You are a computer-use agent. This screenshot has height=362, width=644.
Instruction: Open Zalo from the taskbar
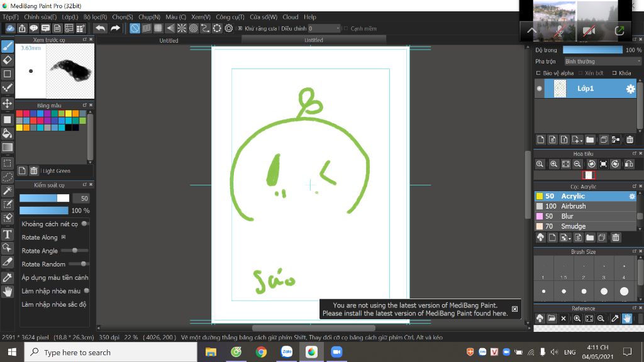286,352
